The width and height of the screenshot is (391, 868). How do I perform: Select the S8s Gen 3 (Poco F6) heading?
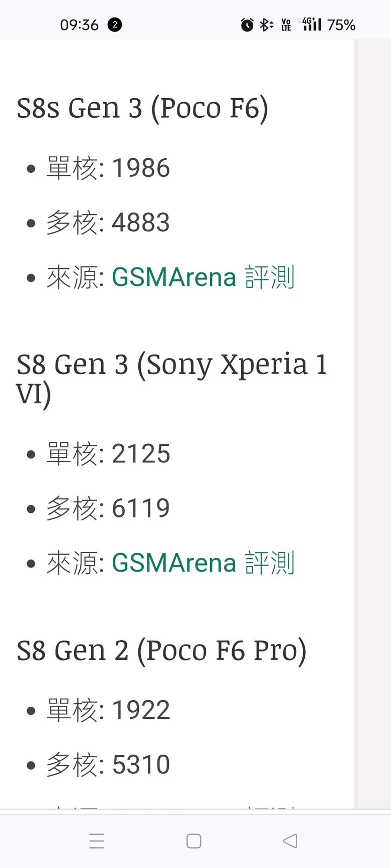pos(142,108)
